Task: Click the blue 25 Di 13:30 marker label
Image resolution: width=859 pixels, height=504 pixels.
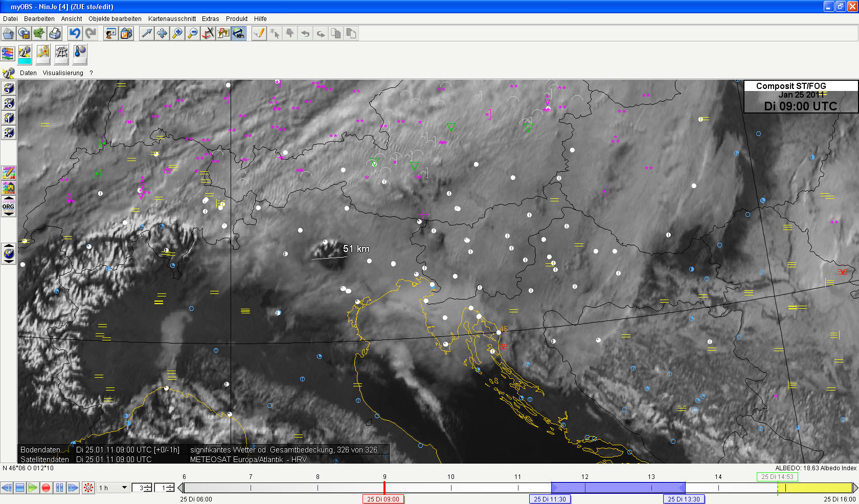Action: coord(684,499)
